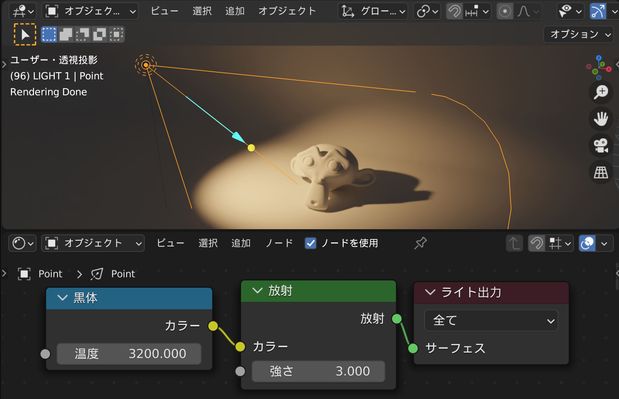619x399 pixels.
Task: Select the tweak arrow tool icon
Action: [25, 34]
